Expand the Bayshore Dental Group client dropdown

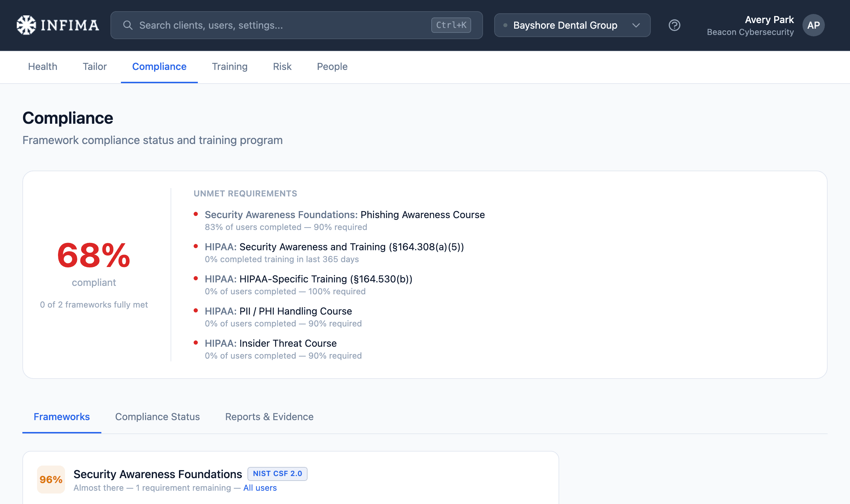click(x=572, y=25)
